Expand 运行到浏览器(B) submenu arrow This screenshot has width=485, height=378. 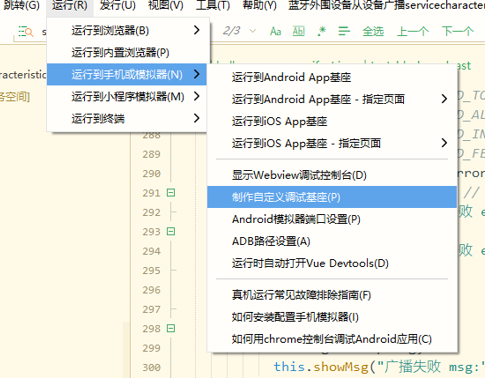pyautogui.click(x=197, y=30)
